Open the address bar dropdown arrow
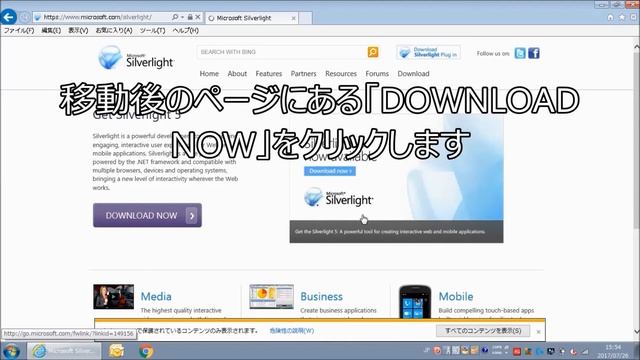640x360 pixels. pos(182,17)
